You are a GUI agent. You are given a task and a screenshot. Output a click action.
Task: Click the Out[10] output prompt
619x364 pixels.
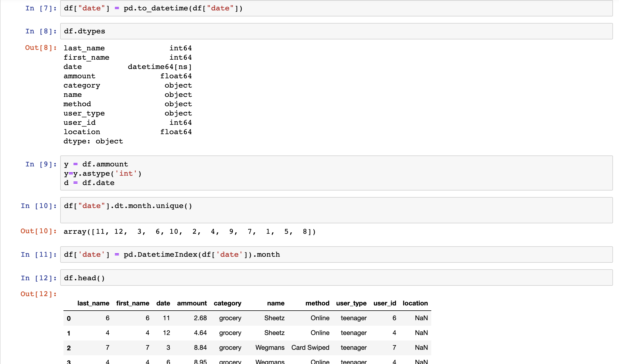coord(39,231)
